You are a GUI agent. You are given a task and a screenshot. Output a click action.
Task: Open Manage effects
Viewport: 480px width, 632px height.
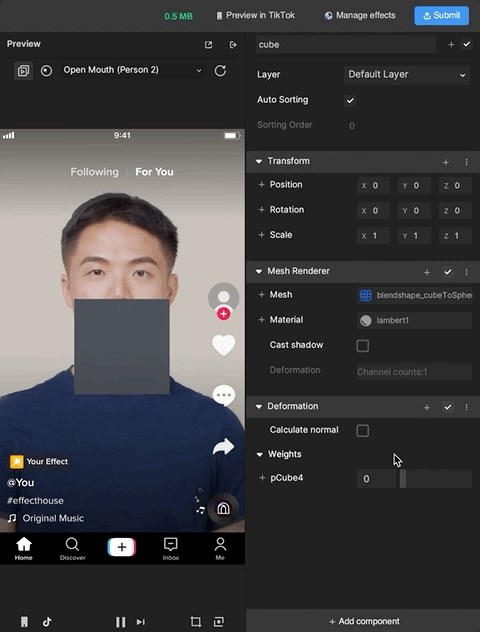(x=360, y=16)
